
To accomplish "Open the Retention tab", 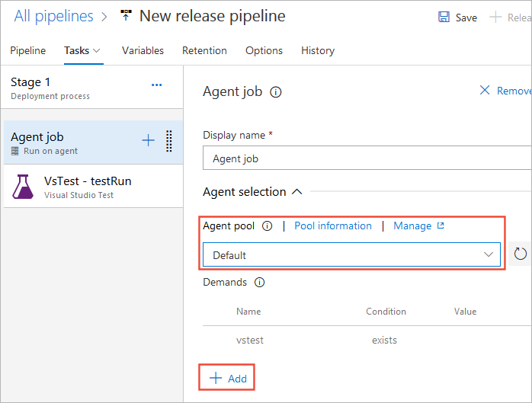I will (204, 51).
